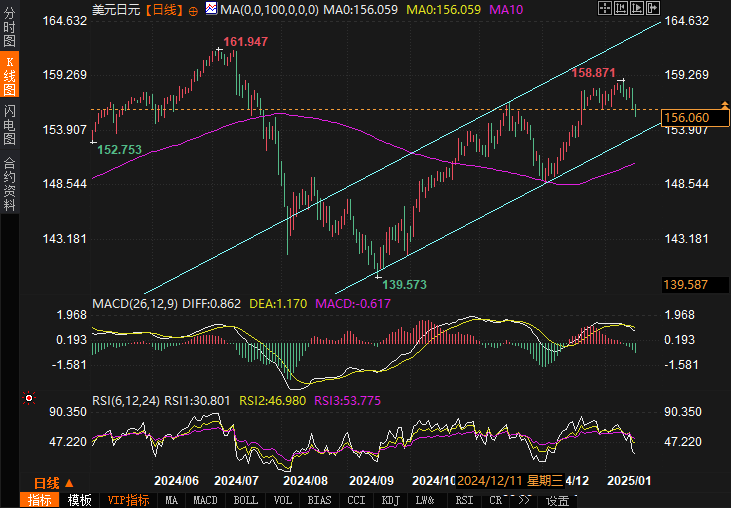Choose the BOLL indicator button
The image size is (731, 508).
click(x=245, y=500)
